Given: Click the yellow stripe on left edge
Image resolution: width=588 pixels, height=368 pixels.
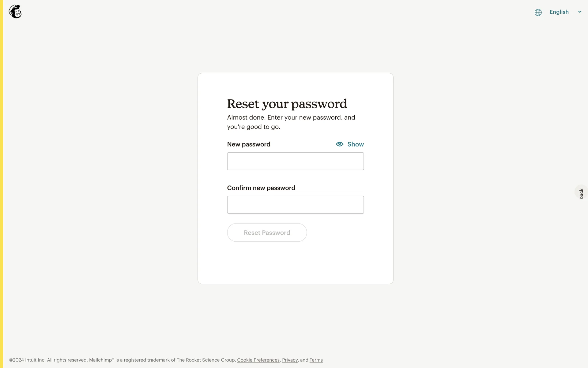Looking at the screenshot, I should 2,184.
